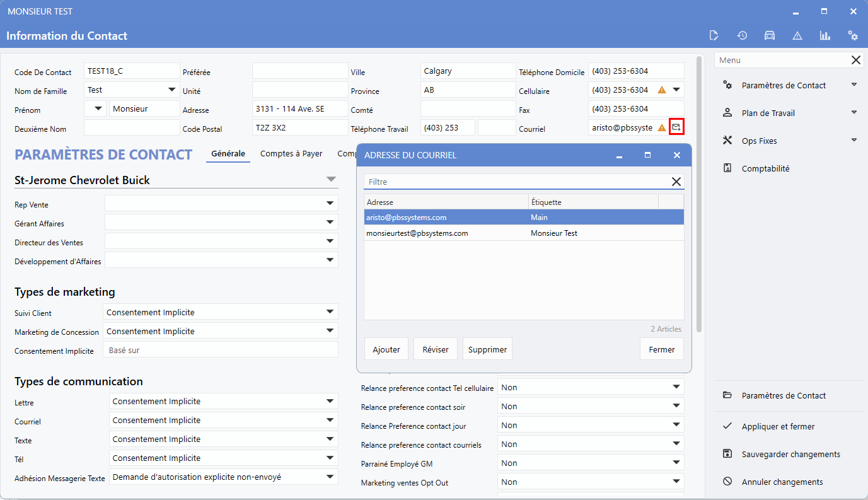Click the Code De Contact field
The width and height of the screenshot is (868, 500).
132,71
